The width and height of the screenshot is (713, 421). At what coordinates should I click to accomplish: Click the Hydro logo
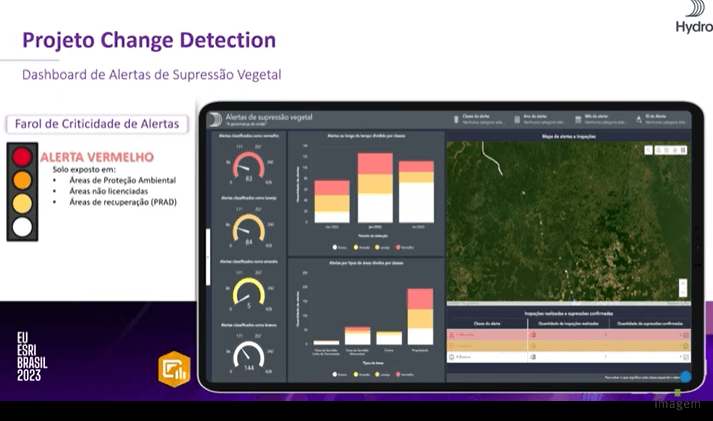[x=693, y=17]
